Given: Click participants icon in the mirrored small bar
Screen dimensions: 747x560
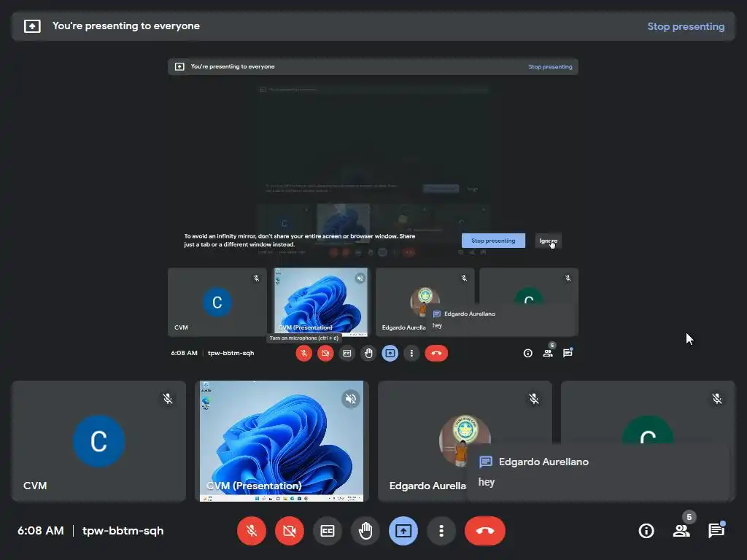Looking at the screenshot, I should click(548, 354).
